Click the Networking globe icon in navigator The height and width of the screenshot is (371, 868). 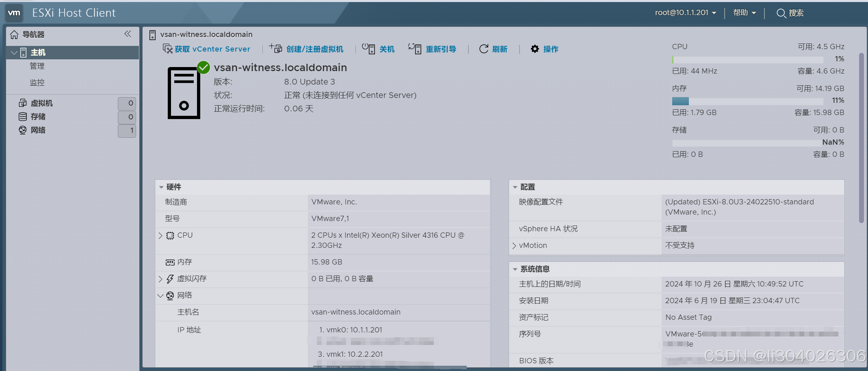23,130
